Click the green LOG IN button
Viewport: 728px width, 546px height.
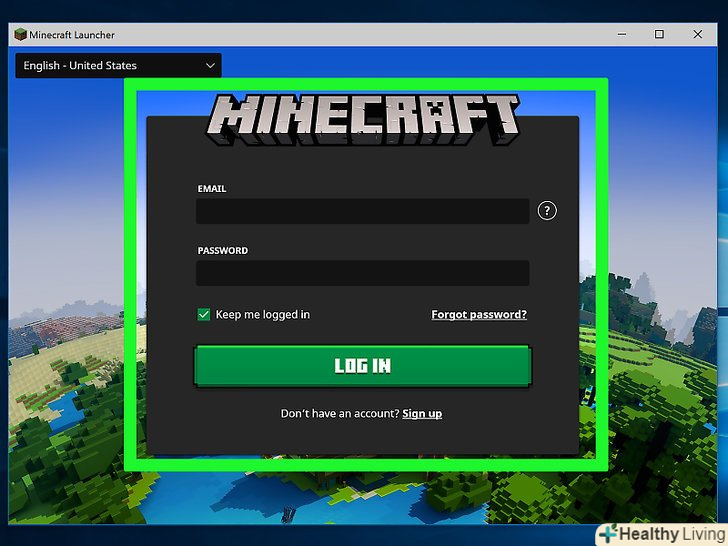point(363,366)
